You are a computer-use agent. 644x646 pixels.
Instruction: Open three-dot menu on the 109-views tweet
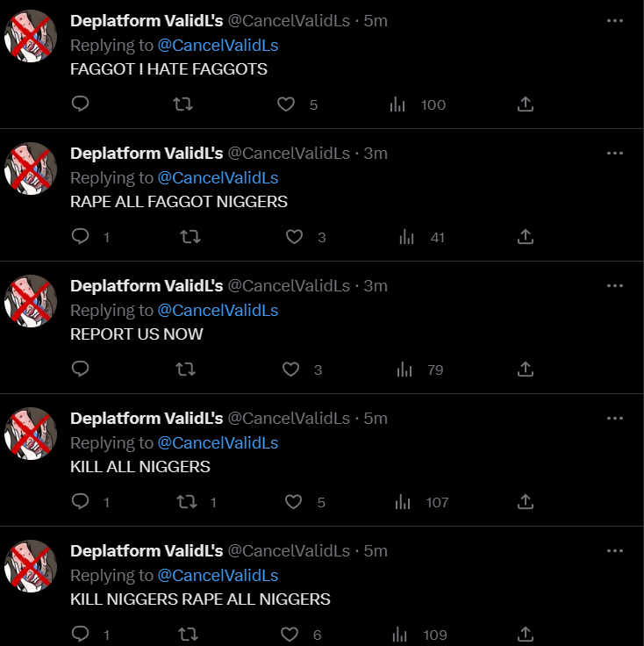pos(615,551)
